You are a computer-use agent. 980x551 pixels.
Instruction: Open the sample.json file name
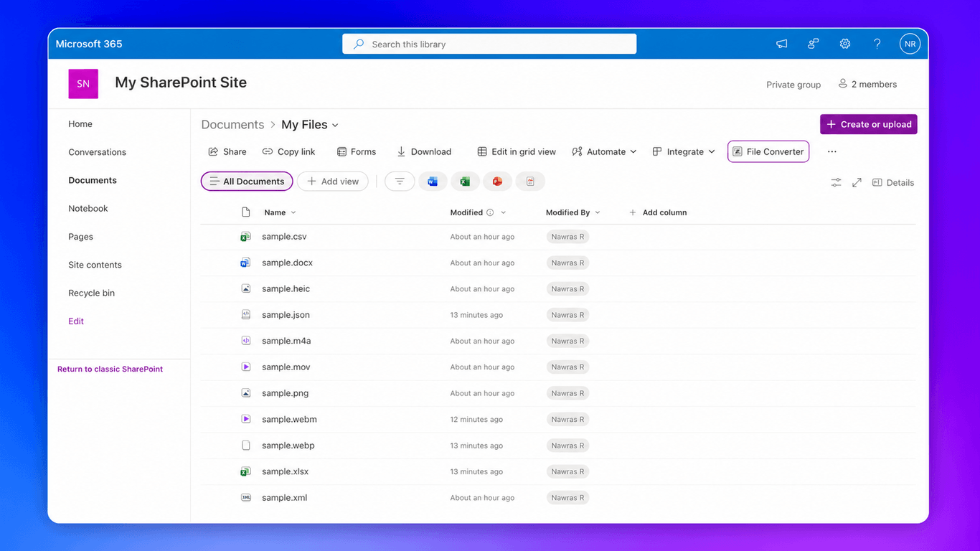[x=286, y=315]
